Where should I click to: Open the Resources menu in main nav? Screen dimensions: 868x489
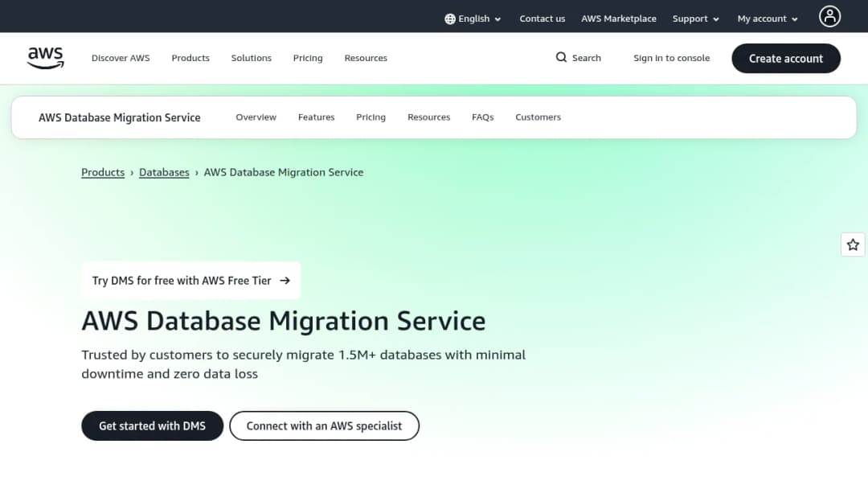366,58
